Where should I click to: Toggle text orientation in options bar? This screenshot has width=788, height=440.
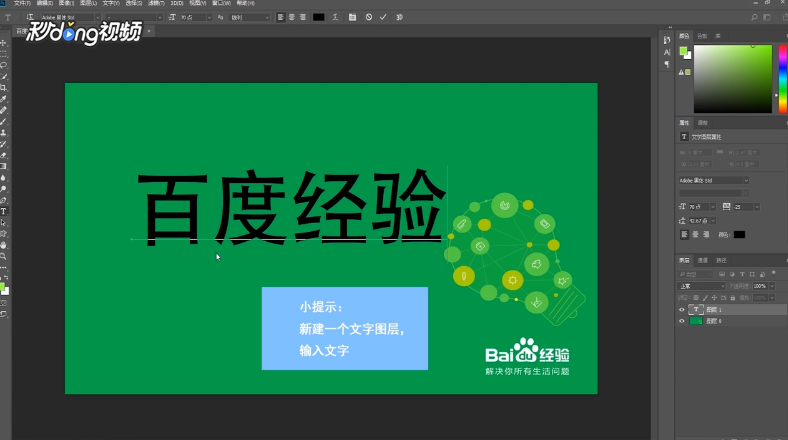tap(30, 17)
